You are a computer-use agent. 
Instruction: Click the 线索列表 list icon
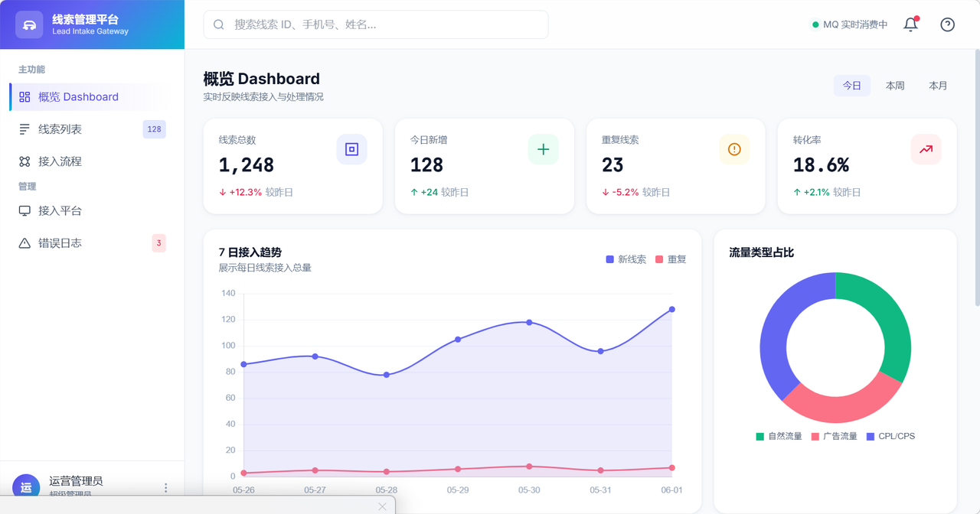tap(24, 129)
